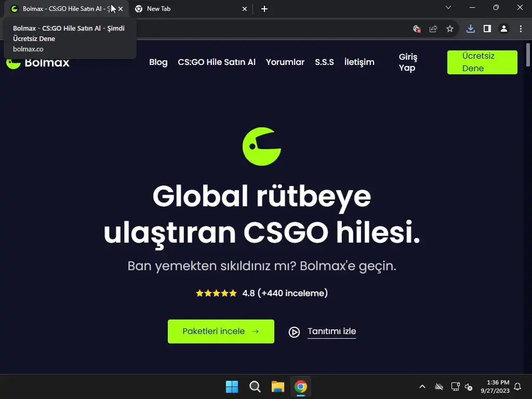Click the 4.8 (+440 inceleme) text
532x399 pixels.
[x=285, y=293]
